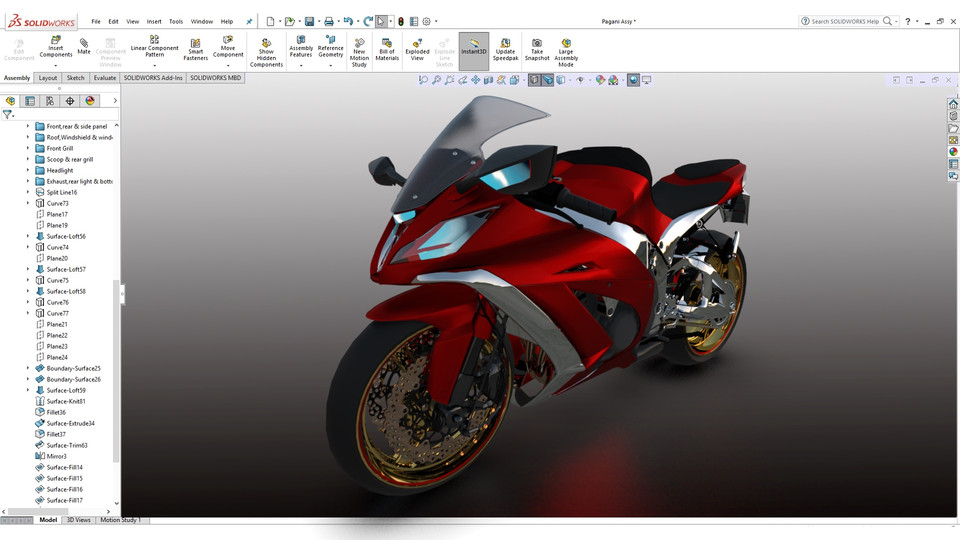Take Snapshot of the assembly
Viewport: 960px width, 540px height.
pos(537,50)
